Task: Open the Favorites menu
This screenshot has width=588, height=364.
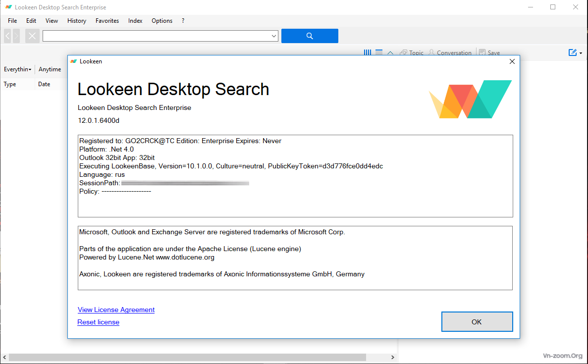Action: click(x=107, y=21)
